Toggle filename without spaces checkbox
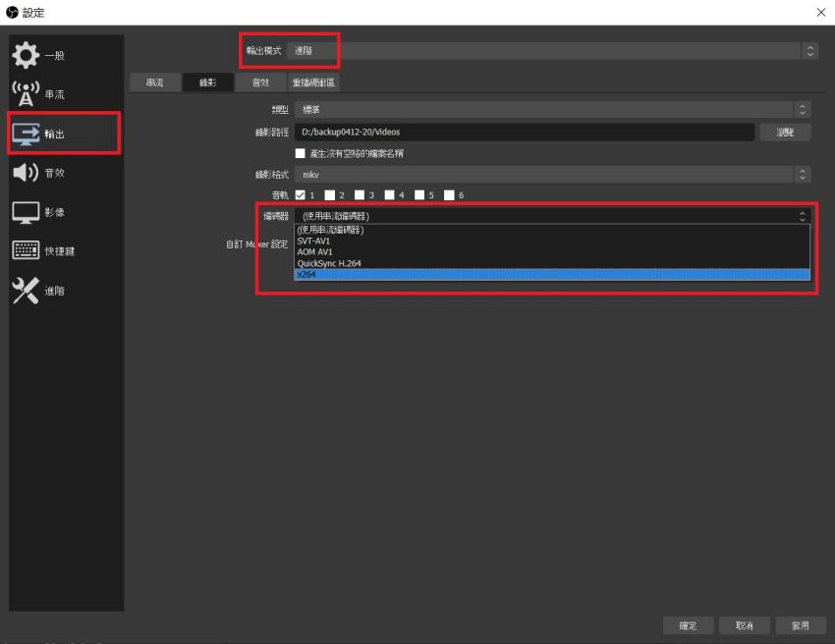This screenshot has height=644, width=835. [301, 153]
